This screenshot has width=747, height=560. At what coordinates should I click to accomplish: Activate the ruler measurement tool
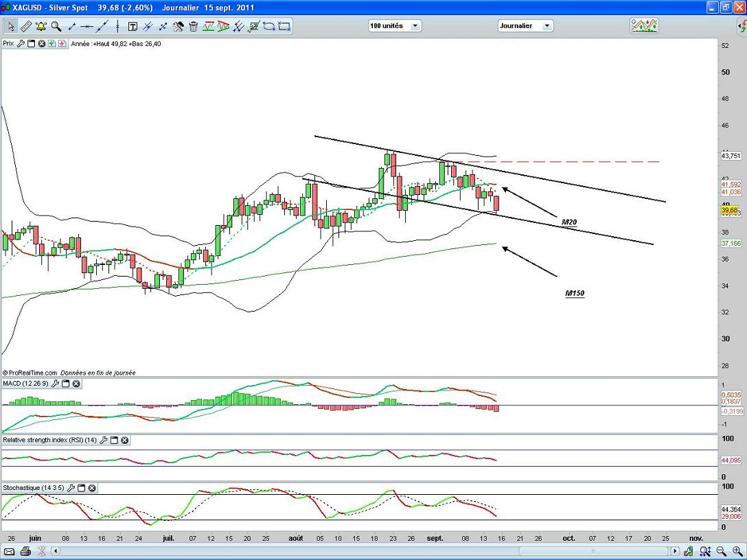coord(26,27)
